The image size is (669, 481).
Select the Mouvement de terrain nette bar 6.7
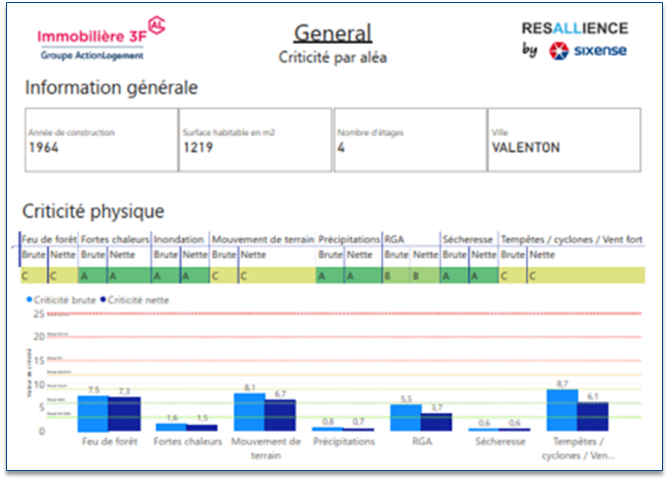[x=281, y=415]
